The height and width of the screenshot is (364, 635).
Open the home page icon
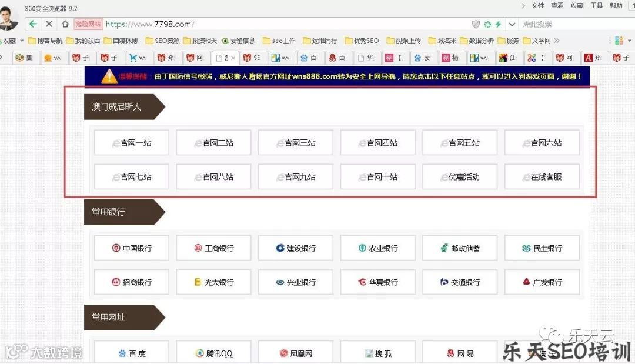point(65,24)
